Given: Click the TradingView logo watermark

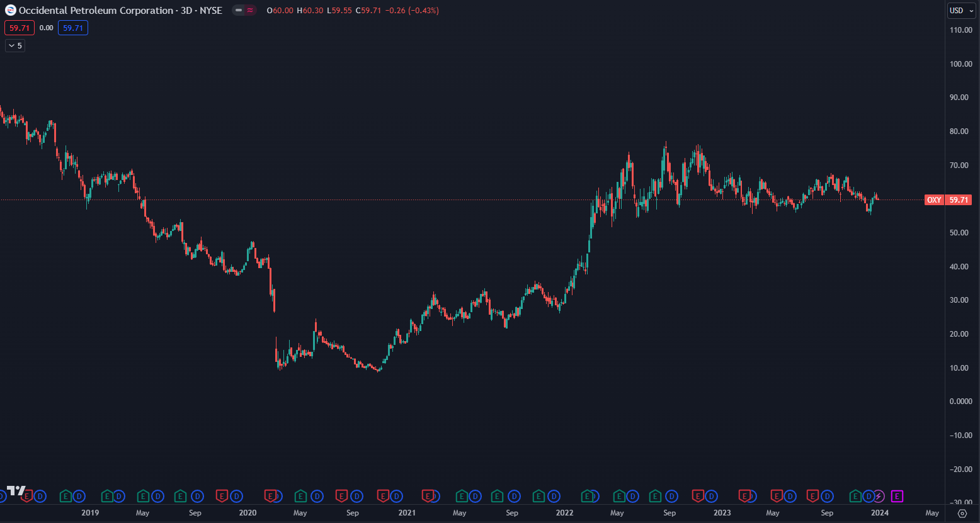Looking at the screenshot, I should pos(16,491).
